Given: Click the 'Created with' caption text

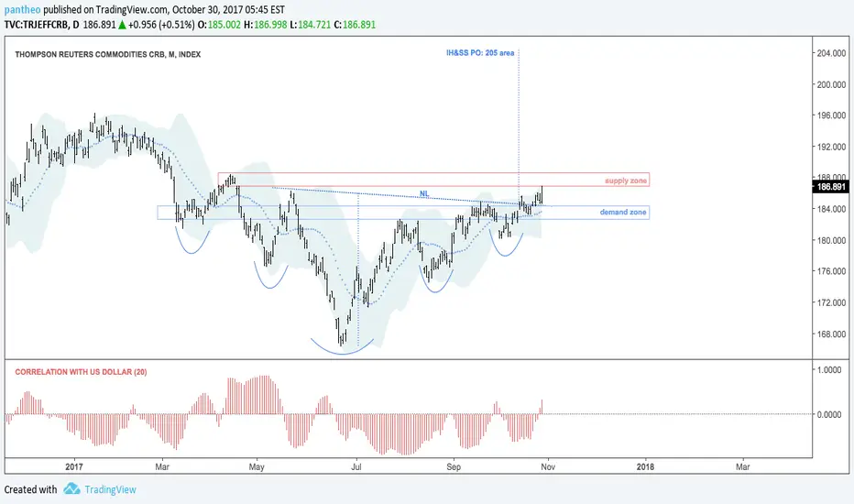Looking at the screenshot, I should click(30, 489).
